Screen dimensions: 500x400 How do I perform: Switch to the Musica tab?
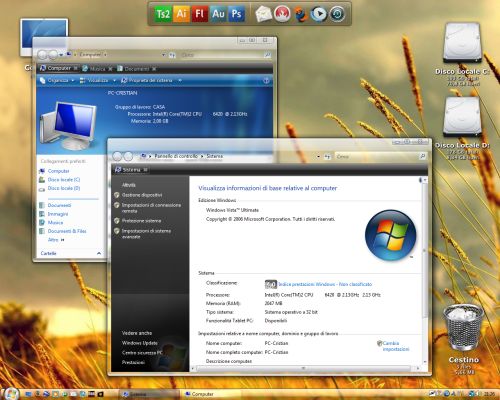coord(97,69)
